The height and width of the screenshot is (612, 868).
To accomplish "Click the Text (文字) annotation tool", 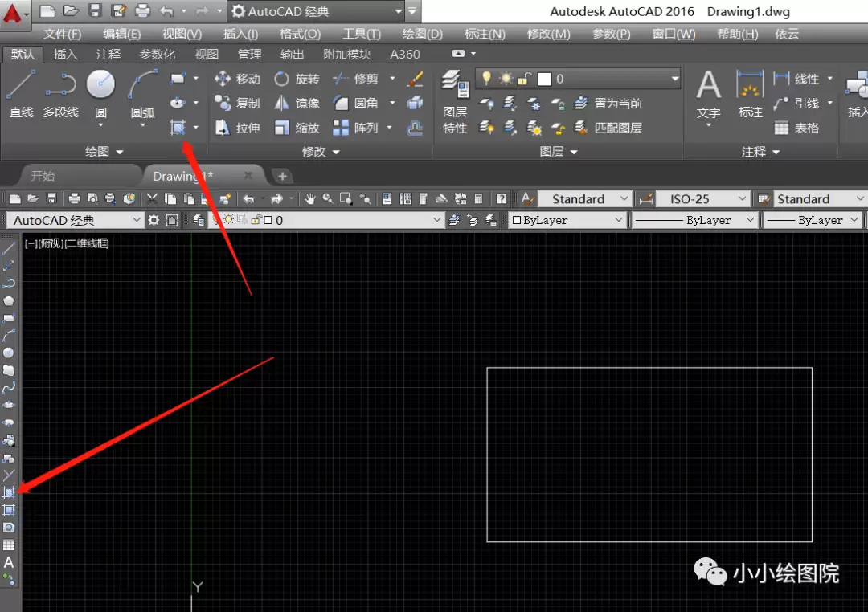I will 708,94.
